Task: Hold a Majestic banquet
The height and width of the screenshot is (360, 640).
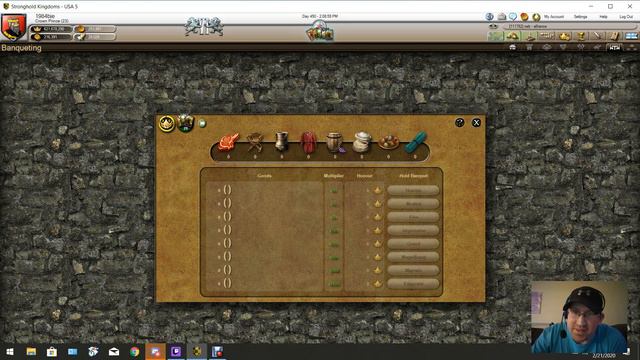Action: click(x=413, y=270)
